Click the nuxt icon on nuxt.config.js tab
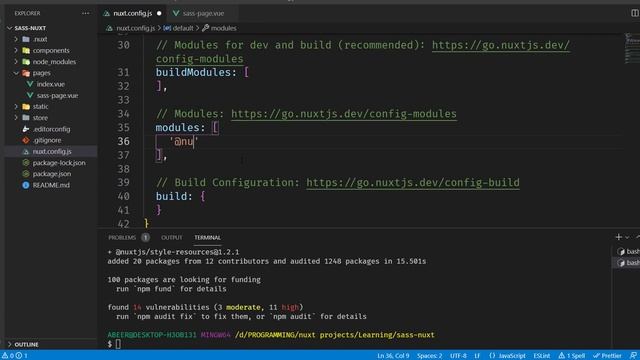Viewport: 640px width, 360px height. coord(107,13)
